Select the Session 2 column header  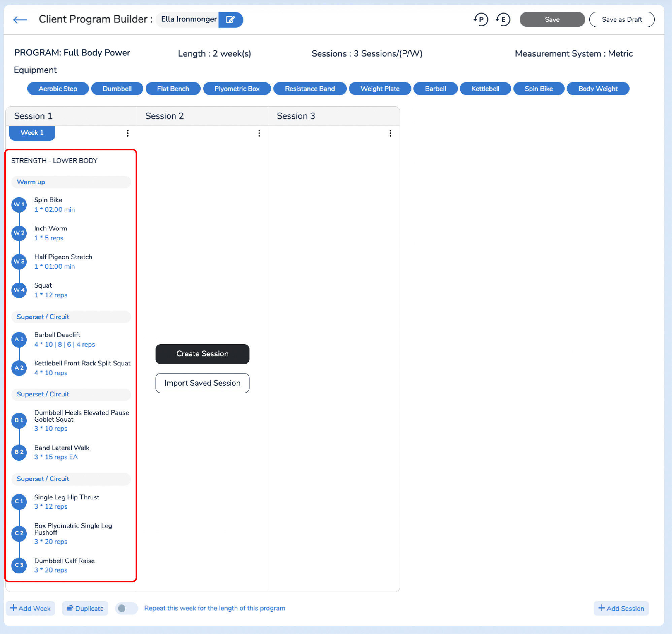click(x=202, y=116)
